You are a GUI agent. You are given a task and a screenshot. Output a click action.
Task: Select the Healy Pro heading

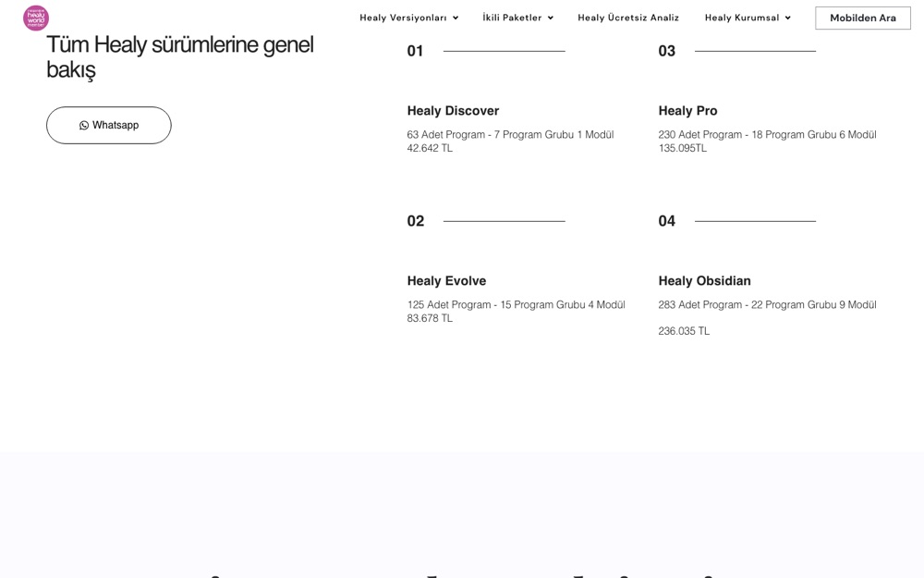click(687, 111)
